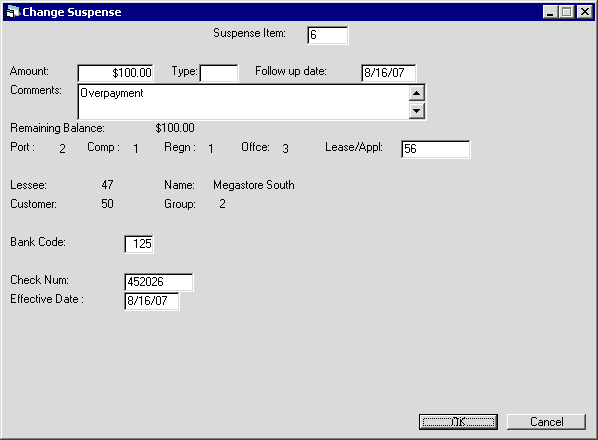Click into the empty Type field
This screenshot has width=598, height=440.
(x=219, y=73)
